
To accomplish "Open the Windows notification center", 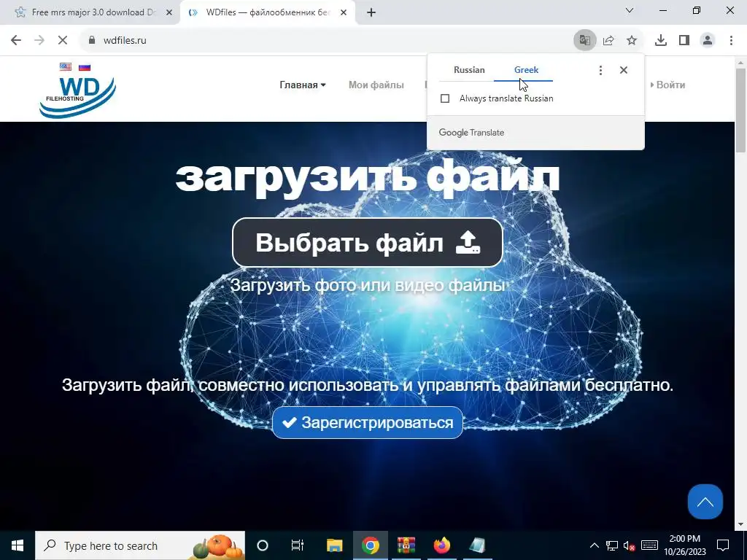I will click(723, 545).
